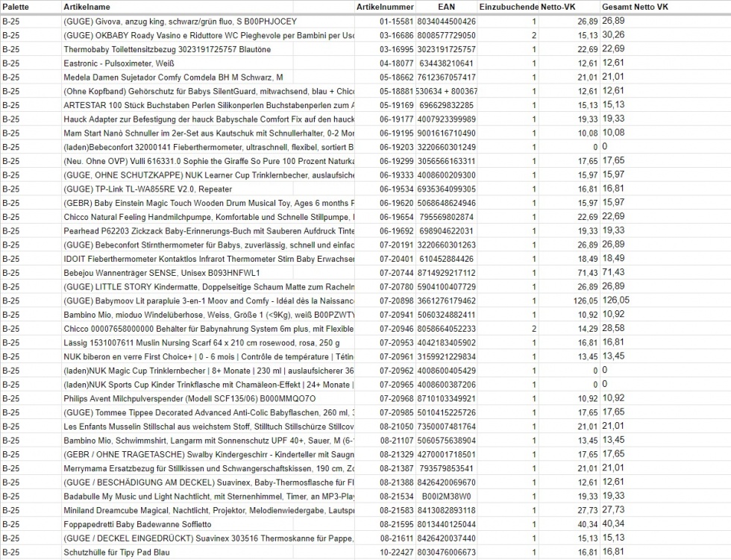Select the Pearhead P62203 article name
The height and width of the screenshot is (560, 731).
pyautogui.click(x=208, y=231)
